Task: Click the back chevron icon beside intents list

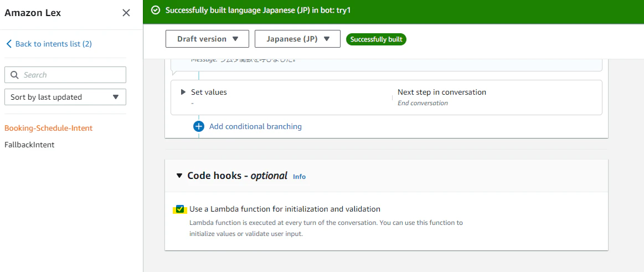Action: (9, 44)
